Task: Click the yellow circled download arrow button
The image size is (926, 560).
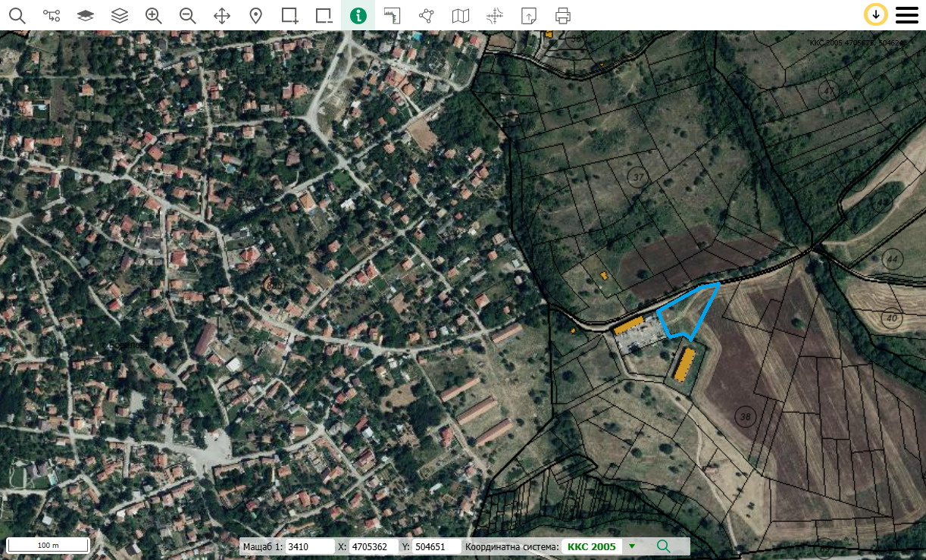Action: pyautogui.click(x=876, y=15)
